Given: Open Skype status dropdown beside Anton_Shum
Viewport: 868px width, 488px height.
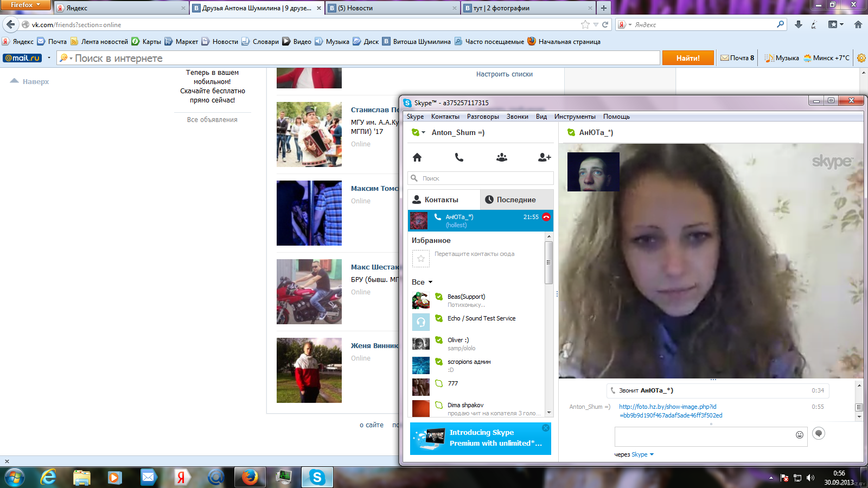Looking at the screenshot, I should (418, 132).
